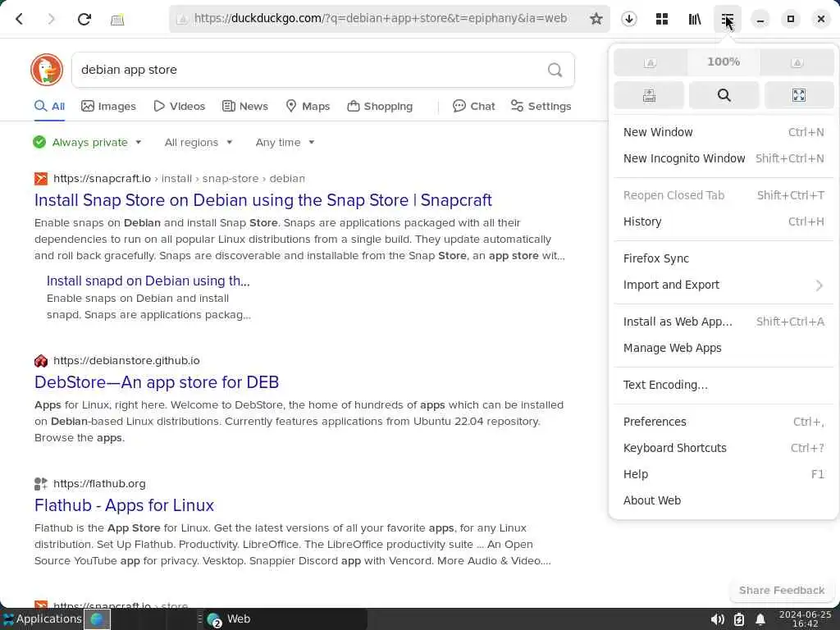Open About Web menu item
This screenshot has width=840, height=630.
click(724, 501)
